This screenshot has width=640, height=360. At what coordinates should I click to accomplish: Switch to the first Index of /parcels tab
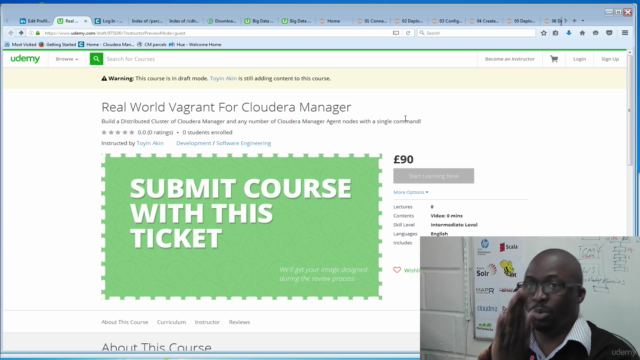[147, 21]
